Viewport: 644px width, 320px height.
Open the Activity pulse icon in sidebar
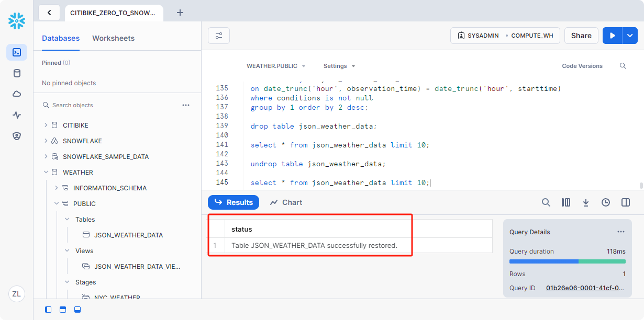coord(17,115)
